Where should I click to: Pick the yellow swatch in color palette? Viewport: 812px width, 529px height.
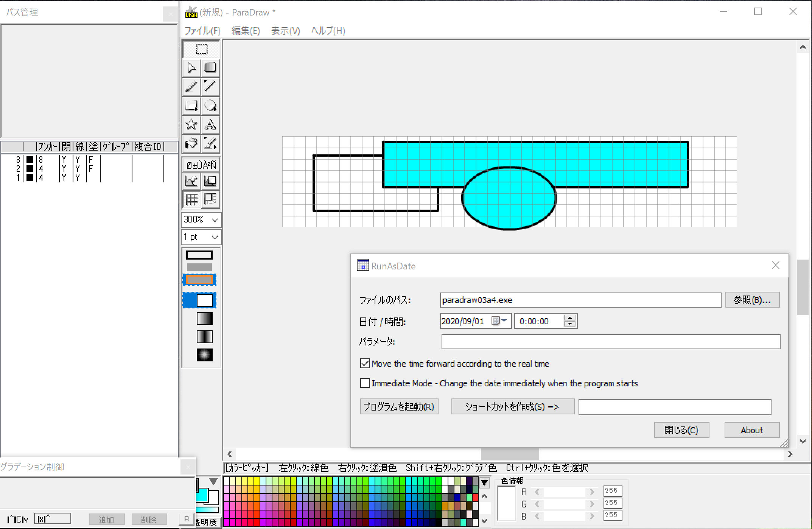click(x=257, y=481)
